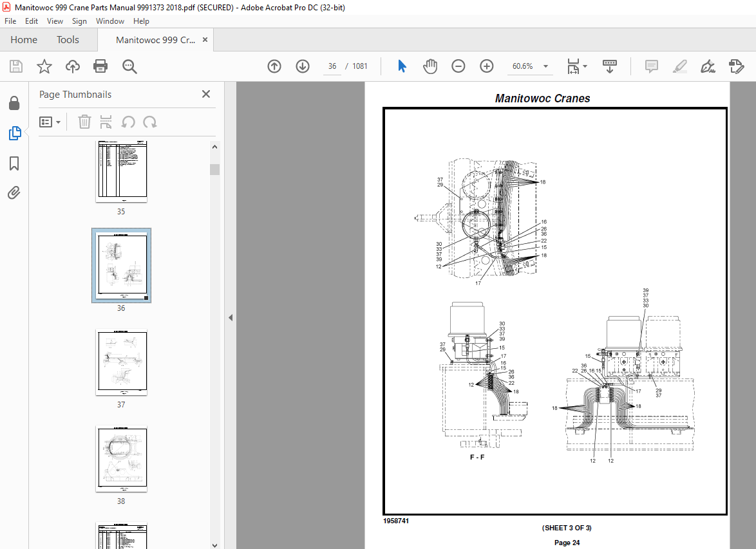Open the Edit menu
This screenshot has height=549, width=756.
click(32, 21)
